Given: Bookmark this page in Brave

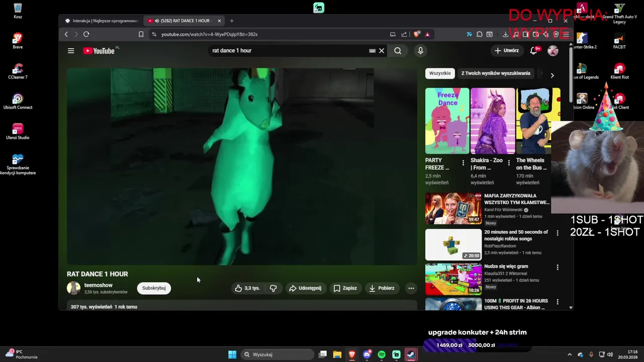Looking at the screenshot, I should (141, 34).
